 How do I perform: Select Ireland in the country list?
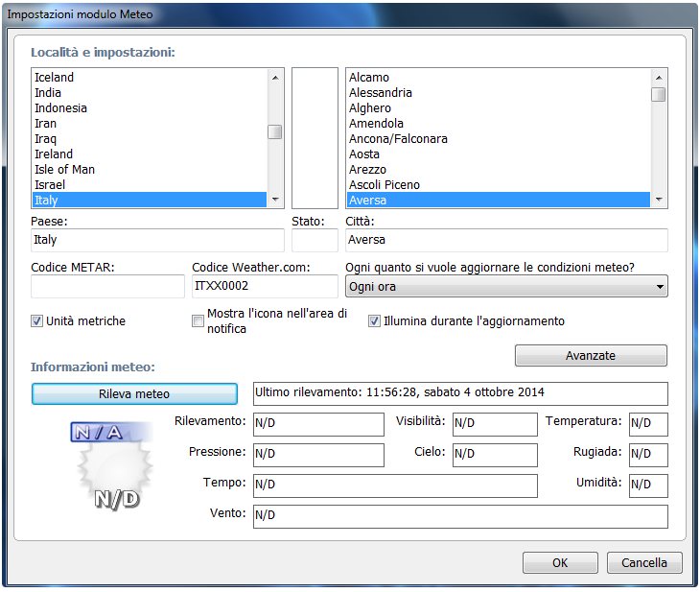[x=54, y=154]
